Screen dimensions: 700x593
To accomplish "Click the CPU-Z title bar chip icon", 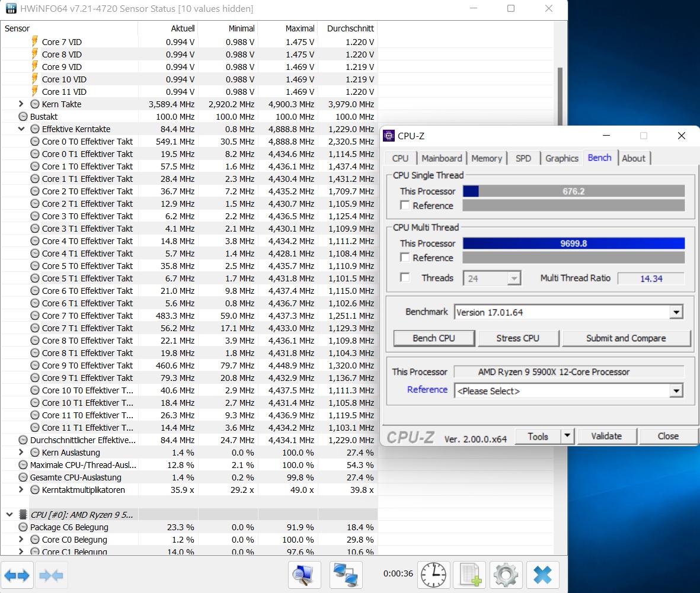I will coord(389,136).
